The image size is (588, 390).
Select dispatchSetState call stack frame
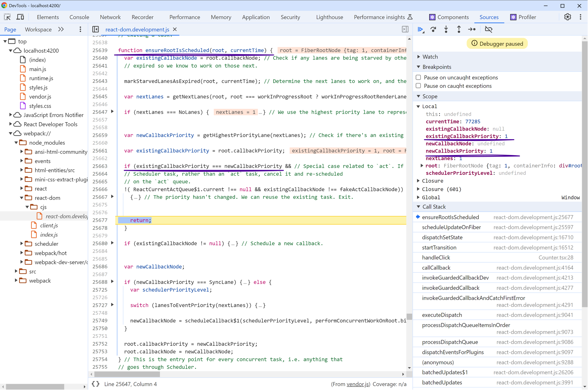(x=497, y=238)
